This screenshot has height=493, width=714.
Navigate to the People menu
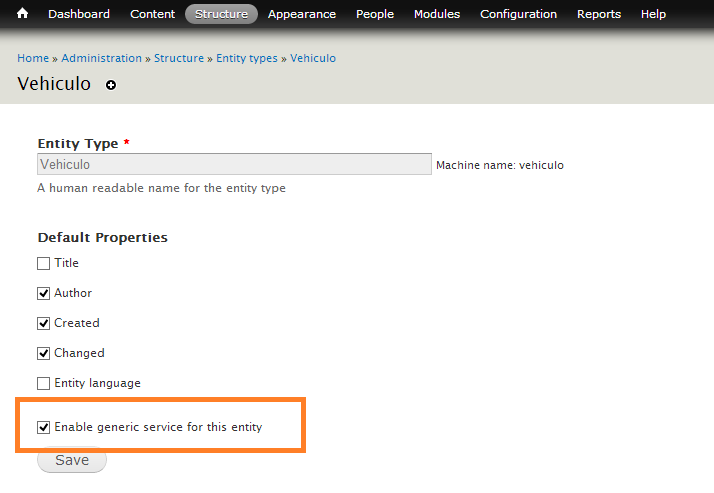pos(375,14)
